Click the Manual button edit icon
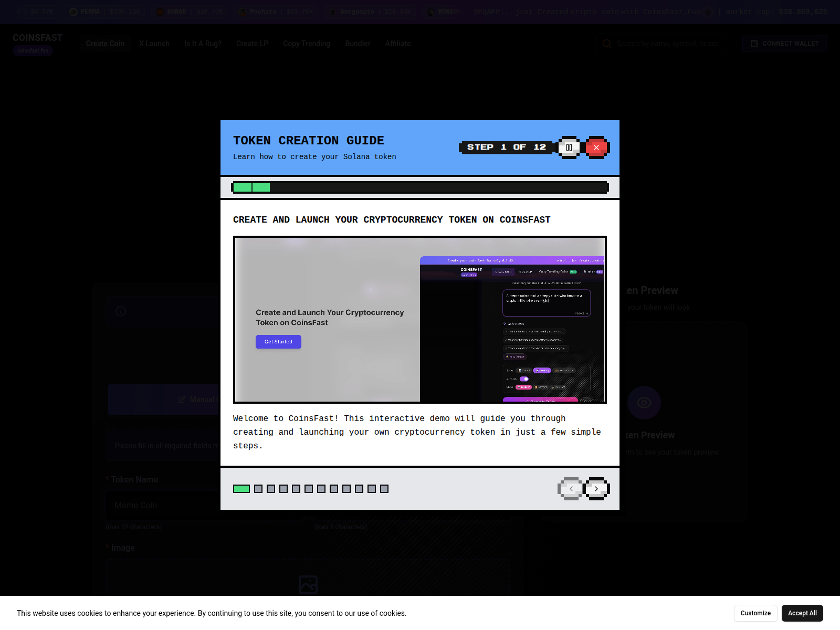The width and height of the screenshot is (840, 630). tap(182, 400)
